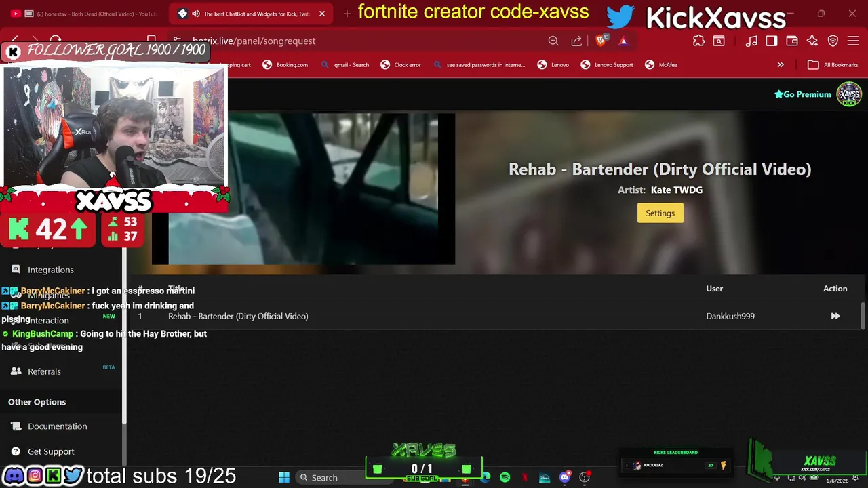Click the taskbar date 1/6/2026
This screenshot has width=868, height=488.
(x=837, y=481)
